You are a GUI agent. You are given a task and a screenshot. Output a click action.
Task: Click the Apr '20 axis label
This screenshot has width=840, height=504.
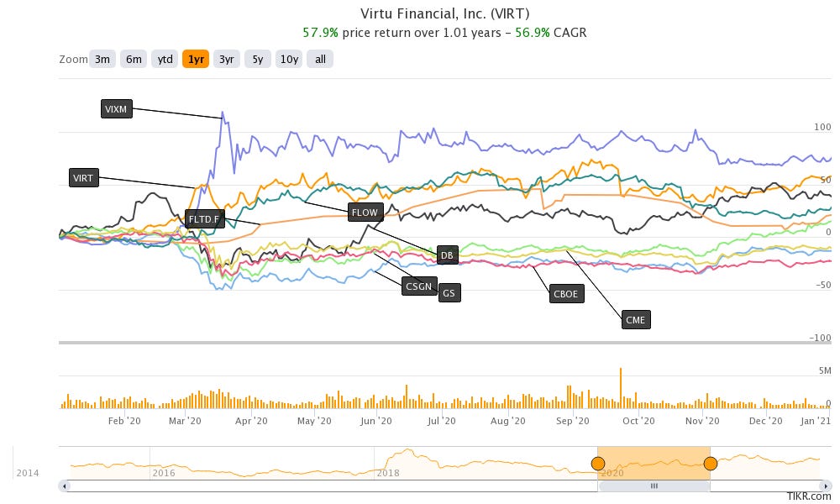[251, 421]
